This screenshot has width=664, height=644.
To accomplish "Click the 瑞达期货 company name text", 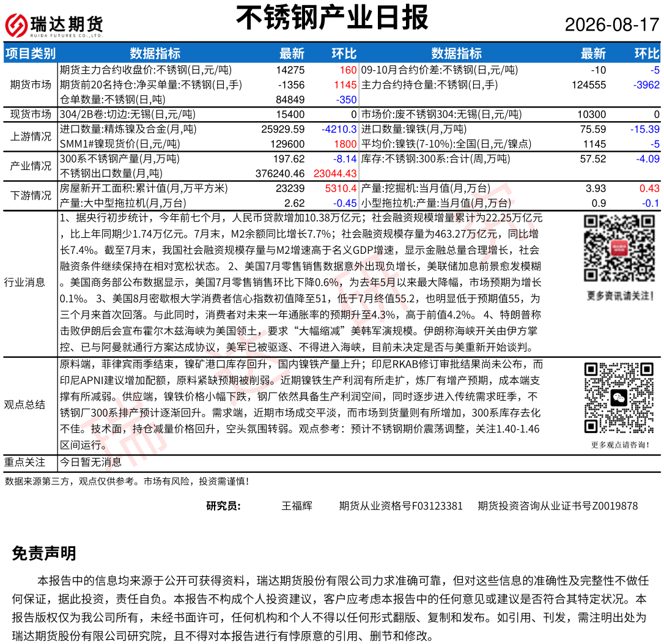I will pos(67,24).
